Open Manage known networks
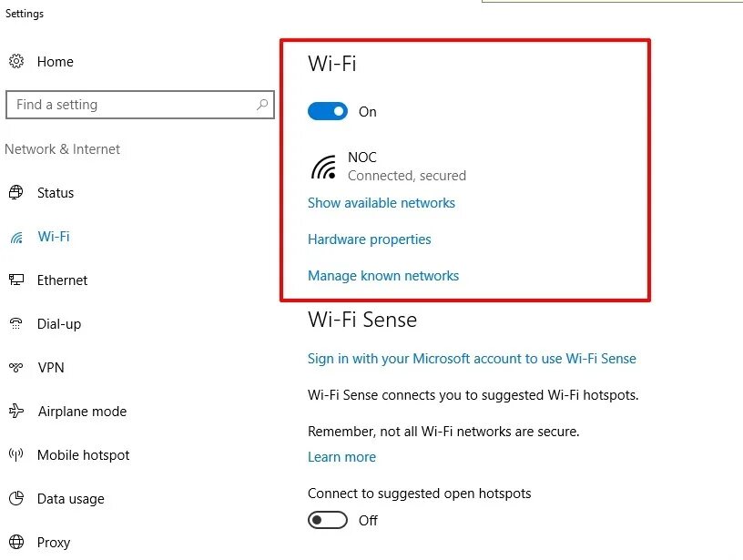The height and width of the screenshot is (560, 743). click(x=383, y=276)
